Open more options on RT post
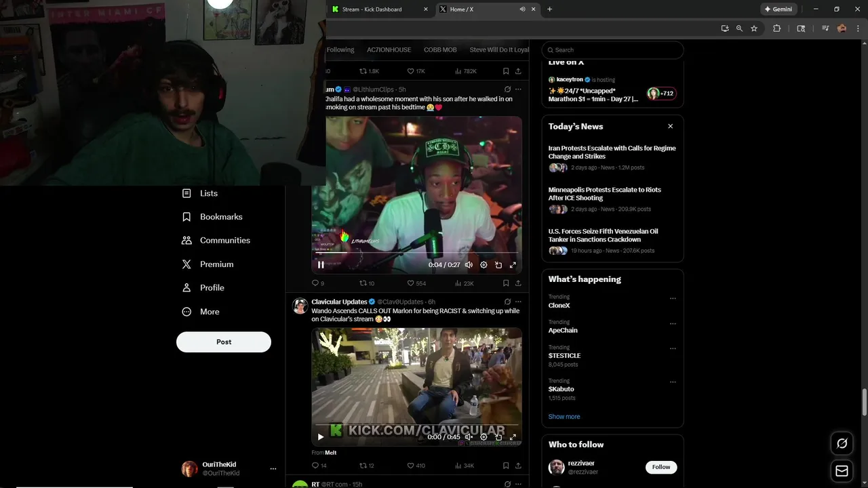This screenshot has height=488, width=868. pyautogui.click(x=518, y=484)
